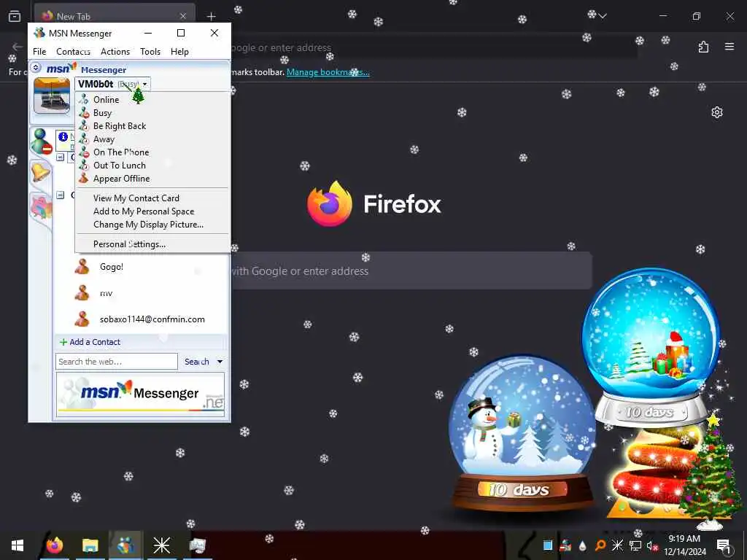Click the display picture thumbnail
The height and width of the screenshot is (560, 747).
pyautogui.click(x=52, y=96)
